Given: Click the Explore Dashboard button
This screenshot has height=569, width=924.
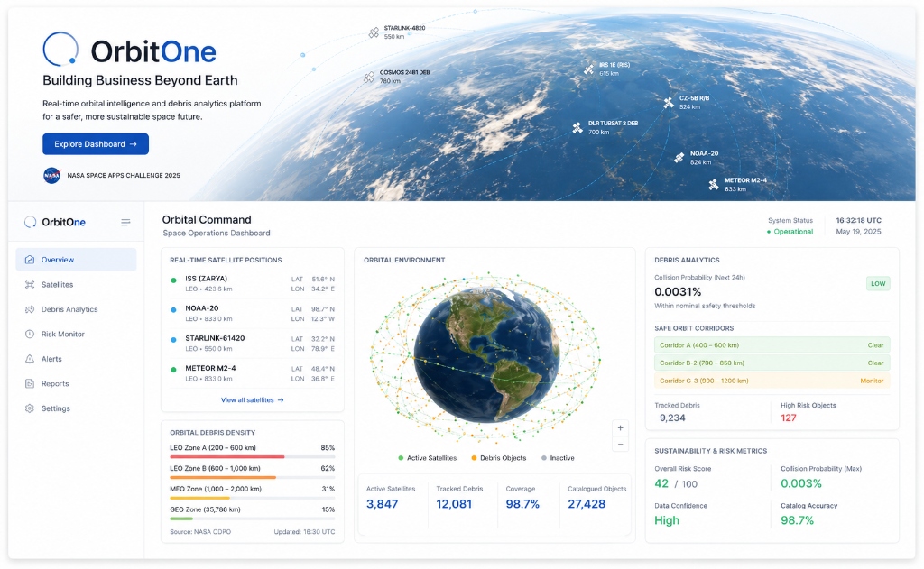Looking at the screenshot, I should click(96, 144).
